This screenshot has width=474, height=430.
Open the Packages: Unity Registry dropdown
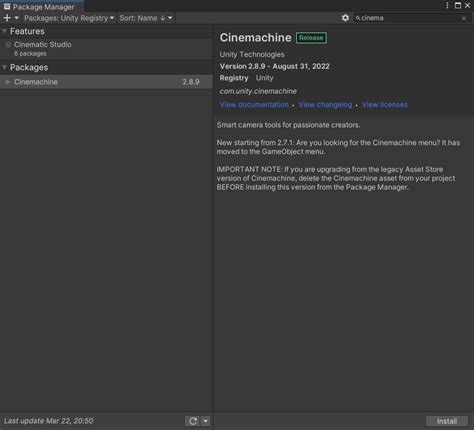pos(69,18)
